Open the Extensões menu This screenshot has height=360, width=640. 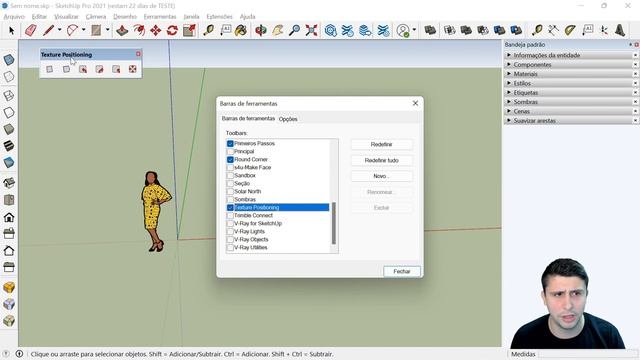220,16
